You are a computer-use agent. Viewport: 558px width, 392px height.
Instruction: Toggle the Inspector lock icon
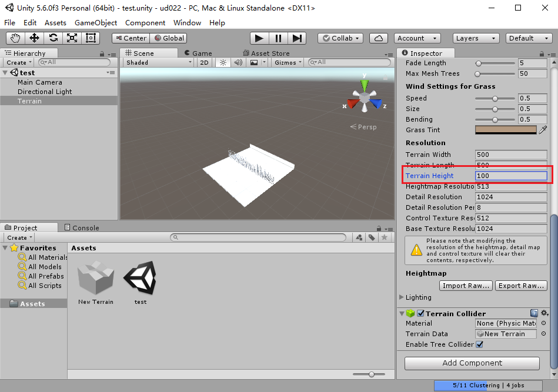pos(542,53)
